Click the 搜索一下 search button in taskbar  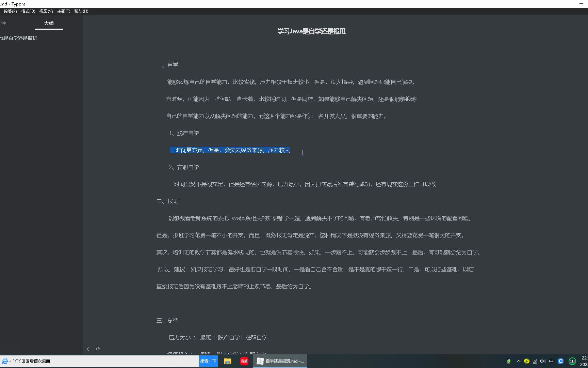[x=208, y=361]
